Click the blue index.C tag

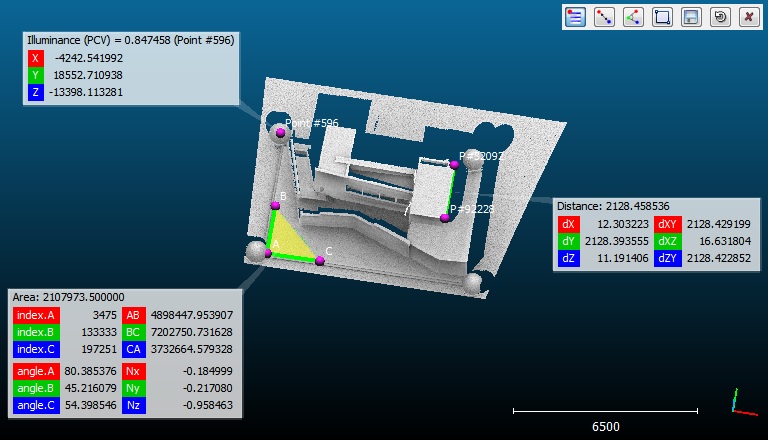pos(36,349)
